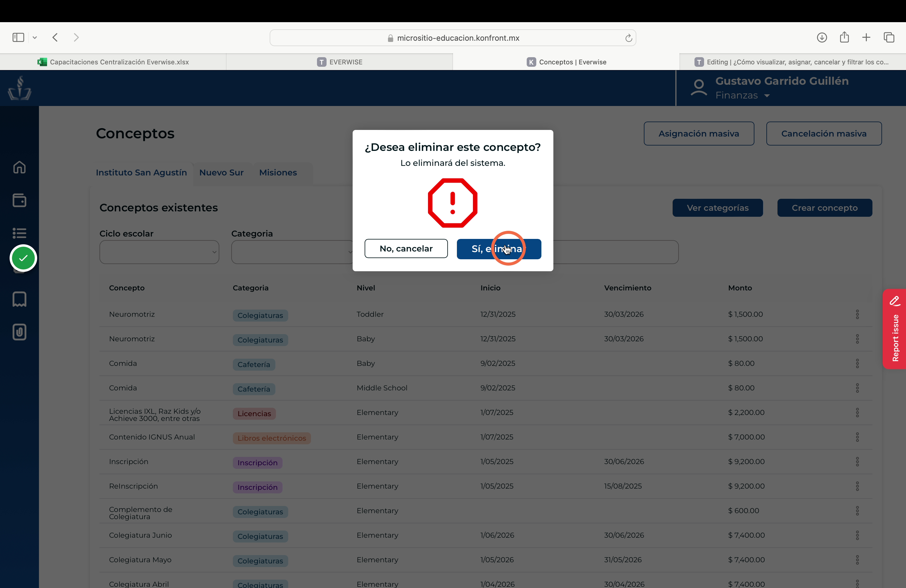
Task: Click the Inscripción Elementary concept name
Action: click(x=129, y=461)
